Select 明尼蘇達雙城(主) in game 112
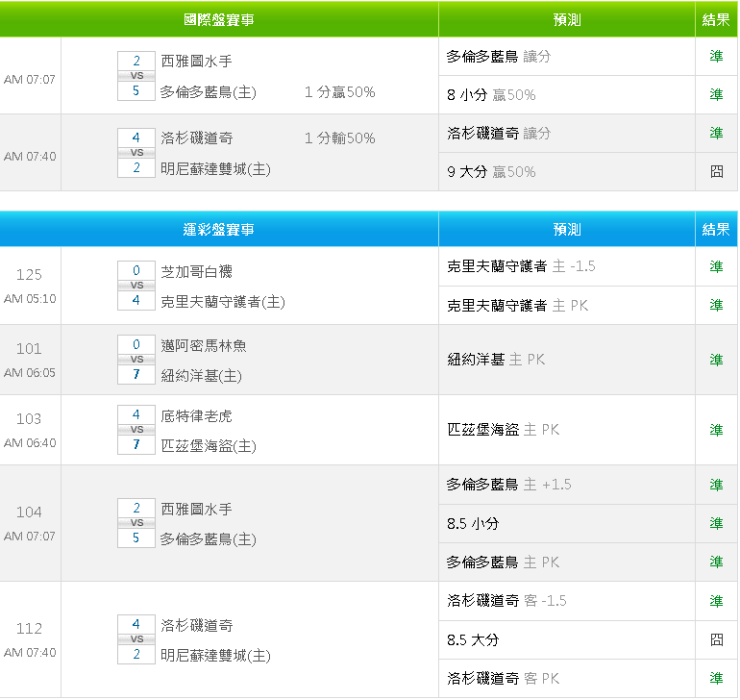Screen dimensions: 740x700 [215, 655]
